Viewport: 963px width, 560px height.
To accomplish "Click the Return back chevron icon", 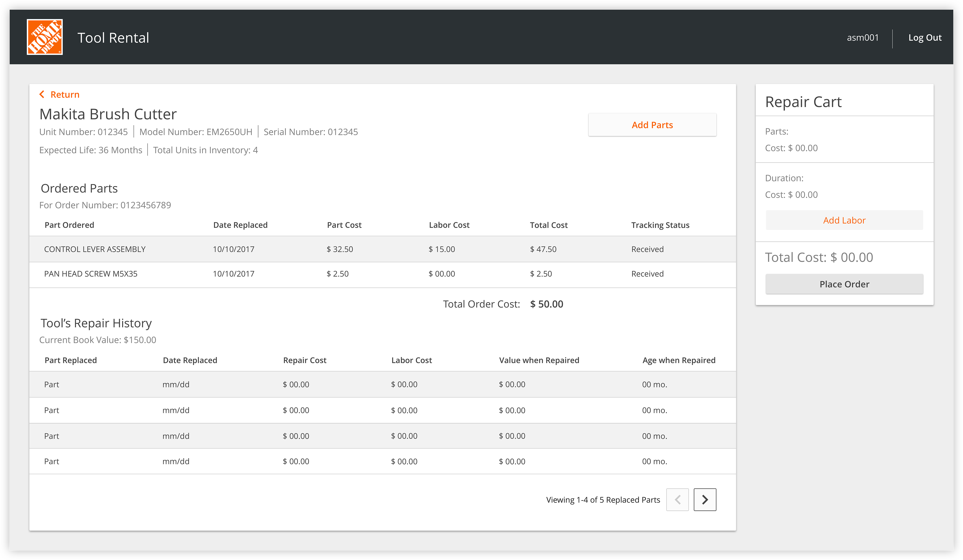I will coord(42,94).
